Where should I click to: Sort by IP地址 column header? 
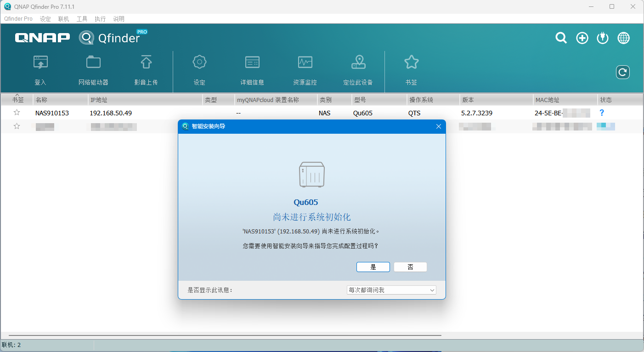pyautogui.click(x=145, y=100)
